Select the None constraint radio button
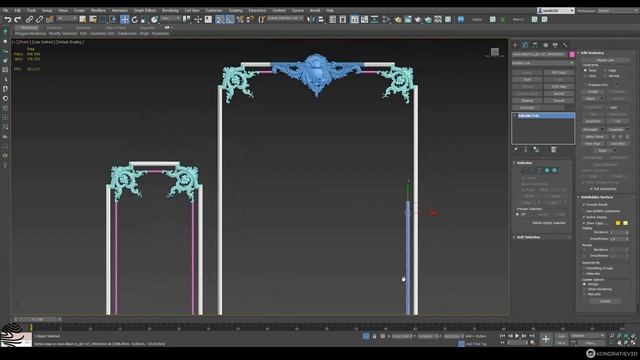 [x=585, y=70]
